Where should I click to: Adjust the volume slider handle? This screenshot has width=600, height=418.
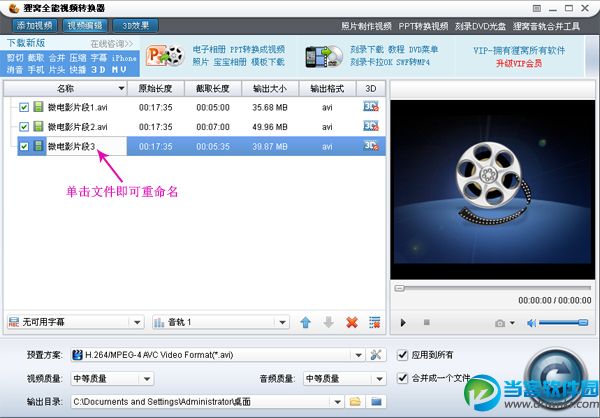[583, 323]
